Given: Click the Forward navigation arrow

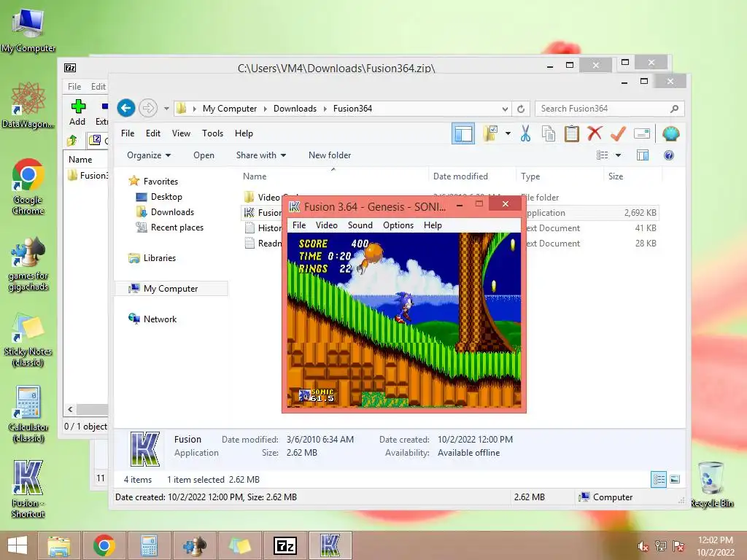Looking at the screenshot, I should click(148, 108).
